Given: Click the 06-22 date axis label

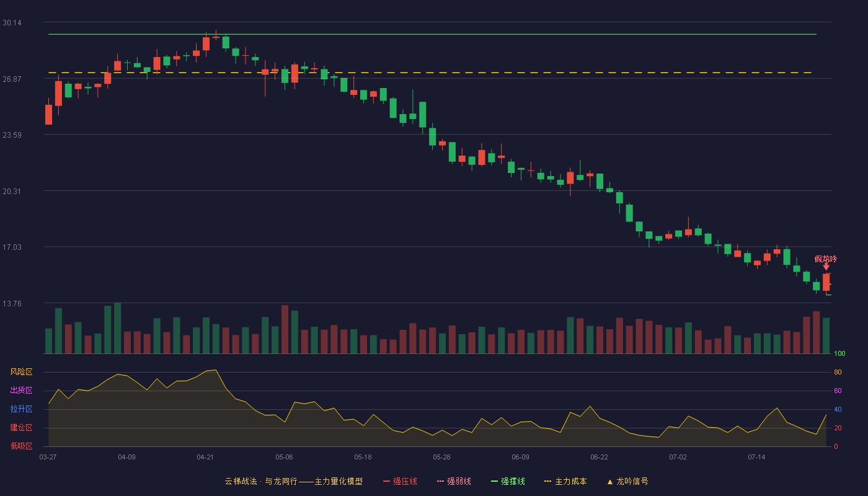Looking at the screenshot, I should click(x=599, y=457).
